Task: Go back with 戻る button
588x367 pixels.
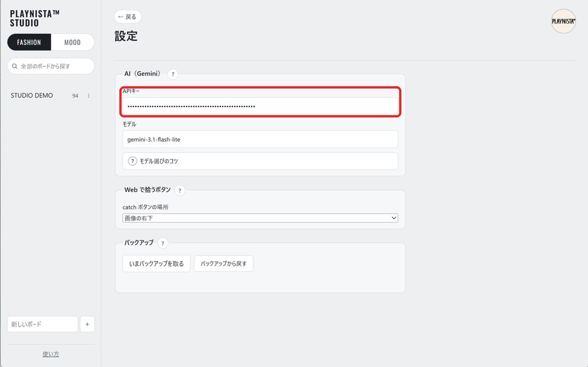Action: click(128, 17)
